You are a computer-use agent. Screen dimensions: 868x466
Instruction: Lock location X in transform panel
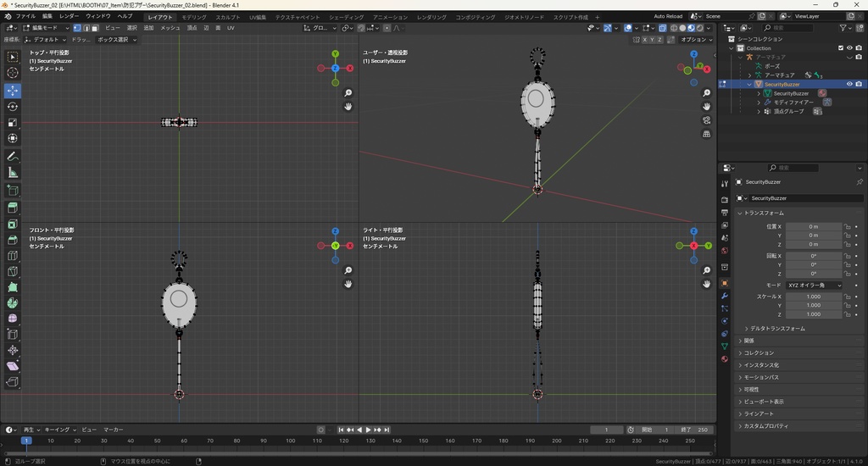click(x=847, y=226)
